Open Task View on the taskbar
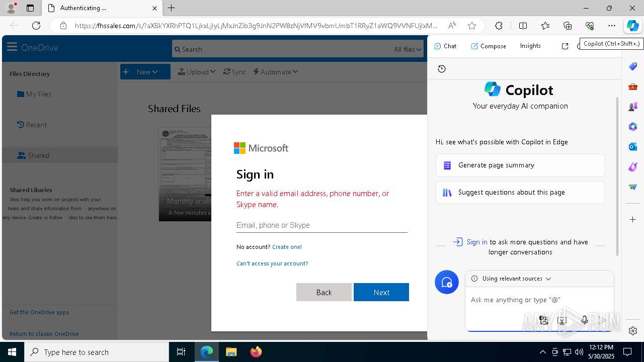 tap(181, 352)
